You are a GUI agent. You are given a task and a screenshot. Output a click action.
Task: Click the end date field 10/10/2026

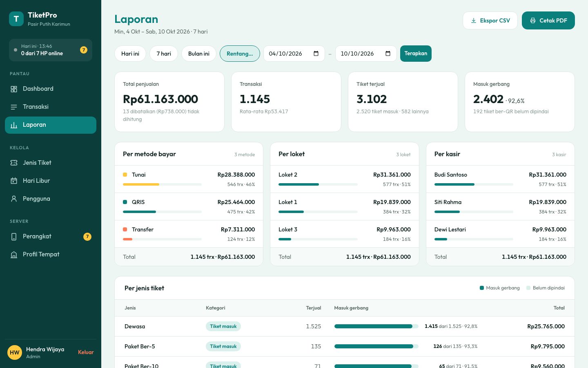pyautogui.click(x=366, y=54)
